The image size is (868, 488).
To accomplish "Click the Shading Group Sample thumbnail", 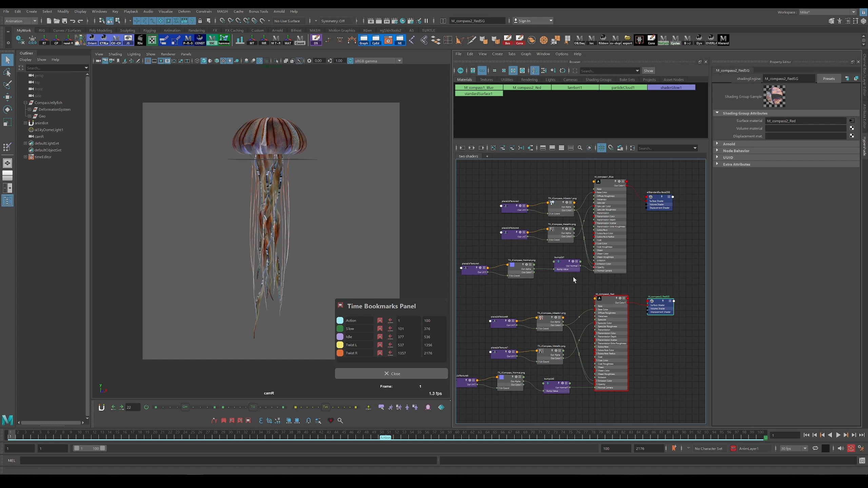I will tap(774, 96).
